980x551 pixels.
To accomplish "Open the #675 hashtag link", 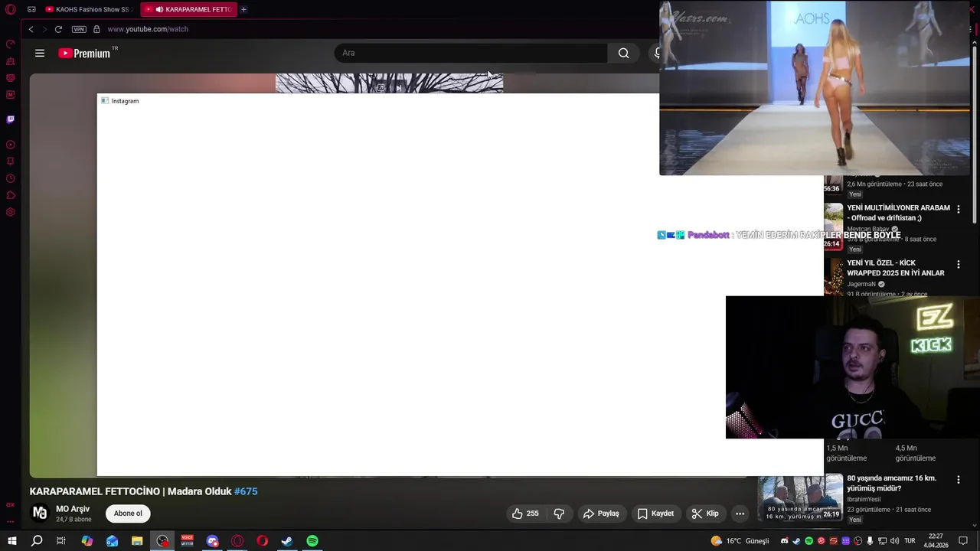I will click(x=246, y=491).
